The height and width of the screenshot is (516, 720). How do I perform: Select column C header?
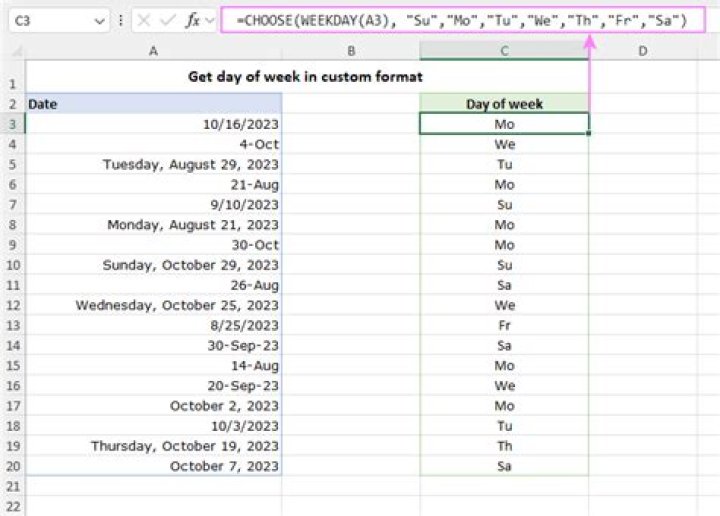(504, 50)
